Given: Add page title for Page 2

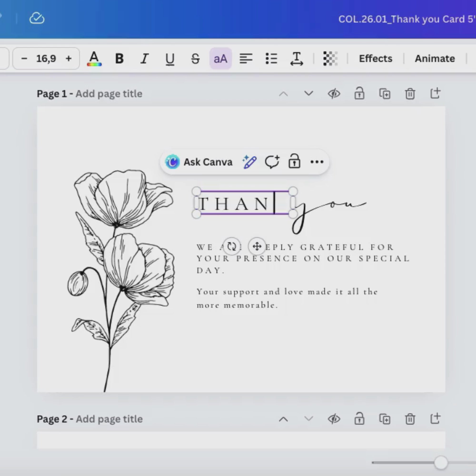Looking at the screenshot, I should [x=109, y=419].
